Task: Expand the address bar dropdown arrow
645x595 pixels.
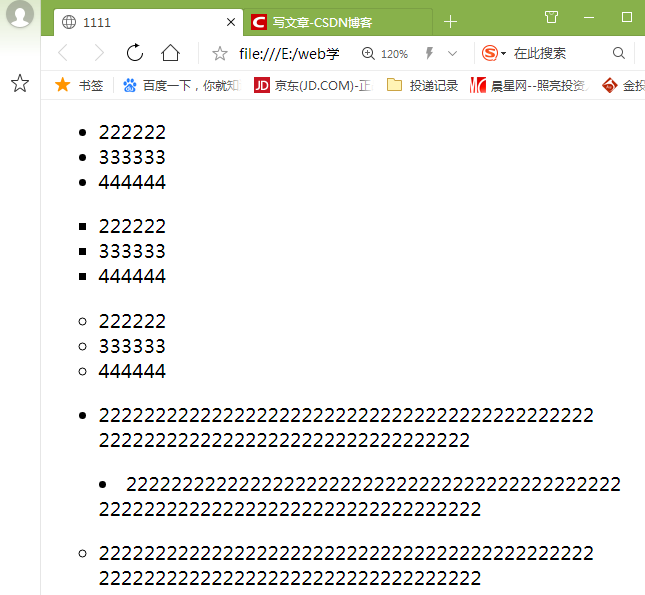Action: point(452,53)
